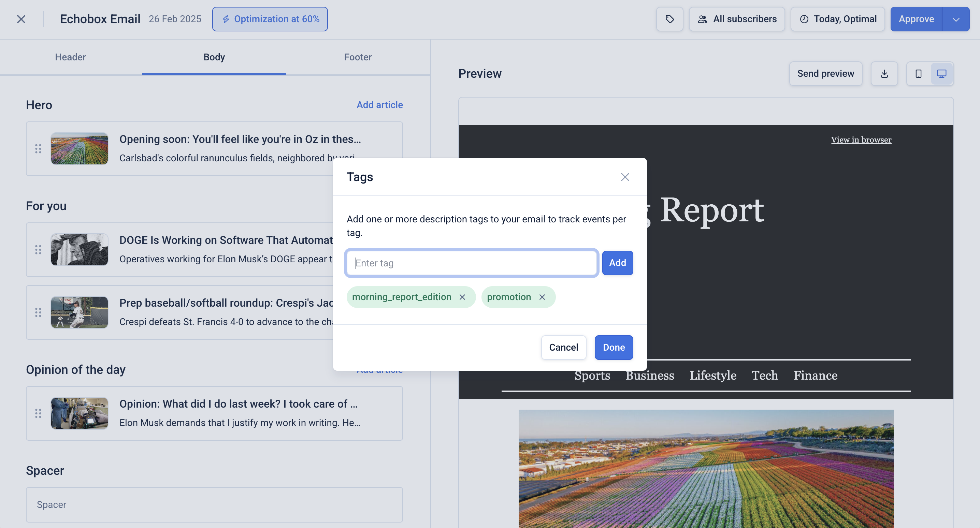Close the email editor with X icon

21,19
